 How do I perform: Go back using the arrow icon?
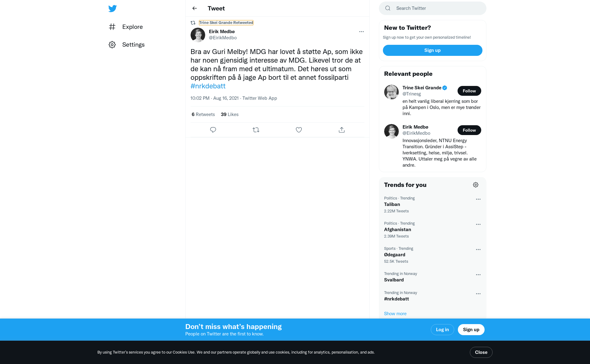click(x=195, y=8)
